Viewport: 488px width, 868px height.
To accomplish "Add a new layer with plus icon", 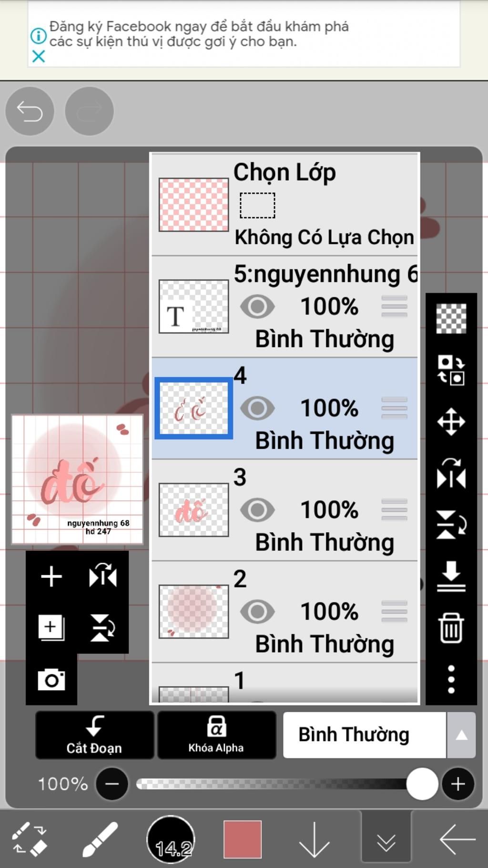I will click(x=51, y=577).
